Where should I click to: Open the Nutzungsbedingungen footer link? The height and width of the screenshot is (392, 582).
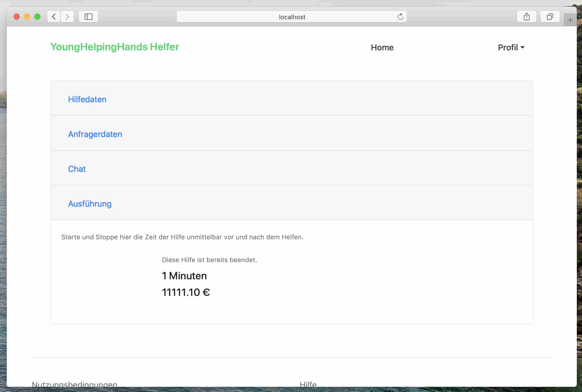(75, 384)
